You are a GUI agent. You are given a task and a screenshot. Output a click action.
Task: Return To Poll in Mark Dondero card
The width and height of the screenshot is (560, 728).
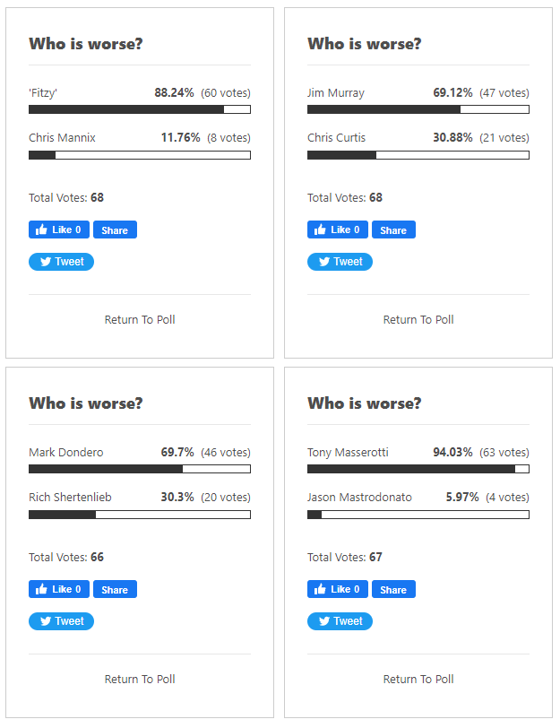[140, 679]
